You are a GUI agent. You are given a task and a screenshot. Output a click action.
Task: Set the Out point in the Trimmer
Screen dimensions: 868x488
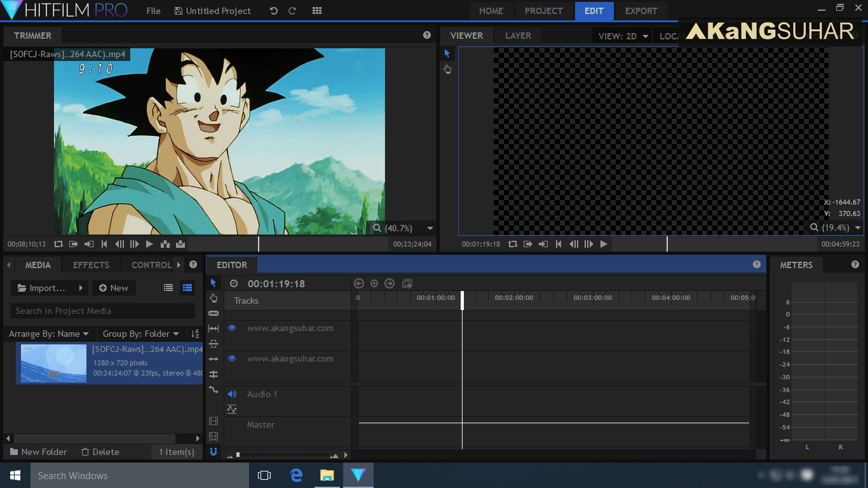(89, 244)
